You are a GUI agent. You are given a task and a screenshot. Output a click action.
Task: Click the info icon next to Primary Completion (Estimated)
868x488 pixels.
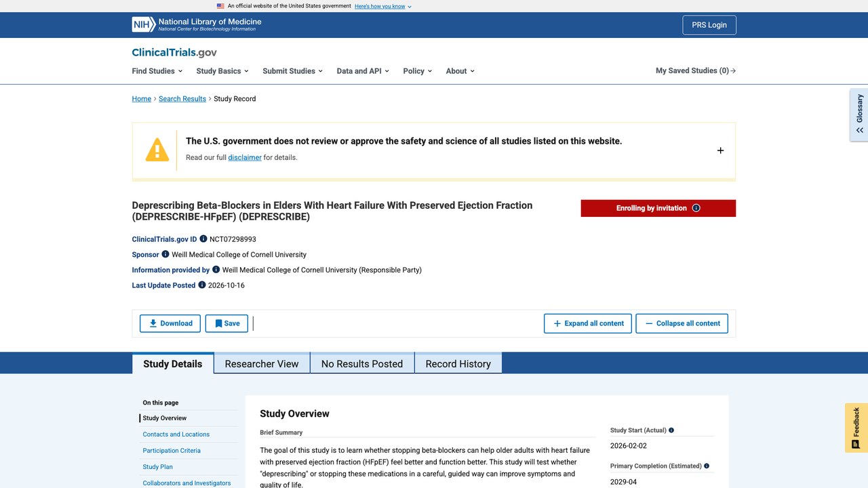point(707,466)
